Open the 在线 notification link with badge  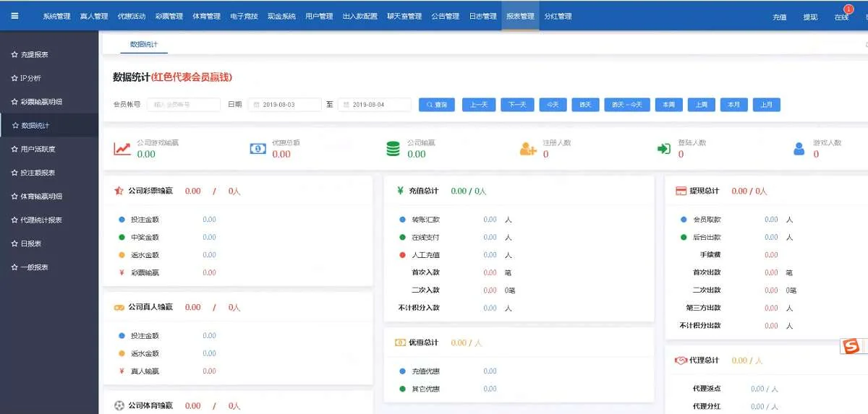pyautogui.click(x=841, y=17)
